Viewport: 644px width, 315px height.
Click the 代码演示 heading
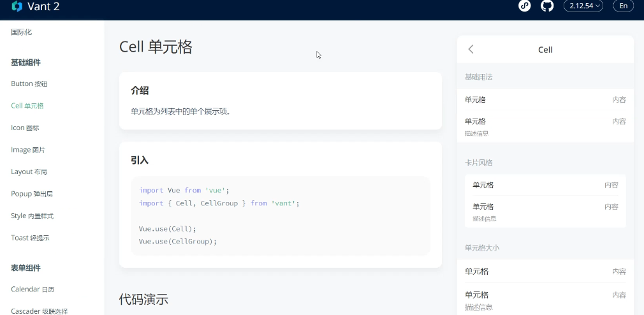143,299
